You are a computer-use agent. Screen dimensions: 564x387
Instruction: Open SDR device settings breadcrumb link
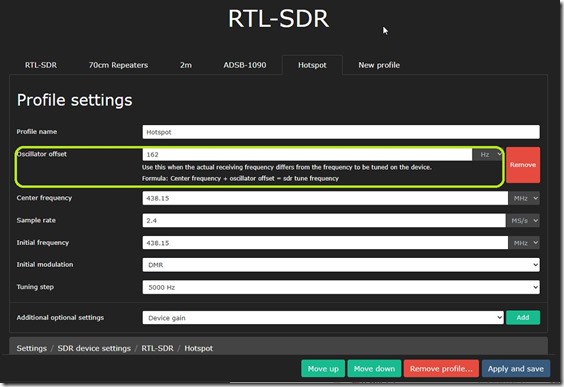(94, 348)
